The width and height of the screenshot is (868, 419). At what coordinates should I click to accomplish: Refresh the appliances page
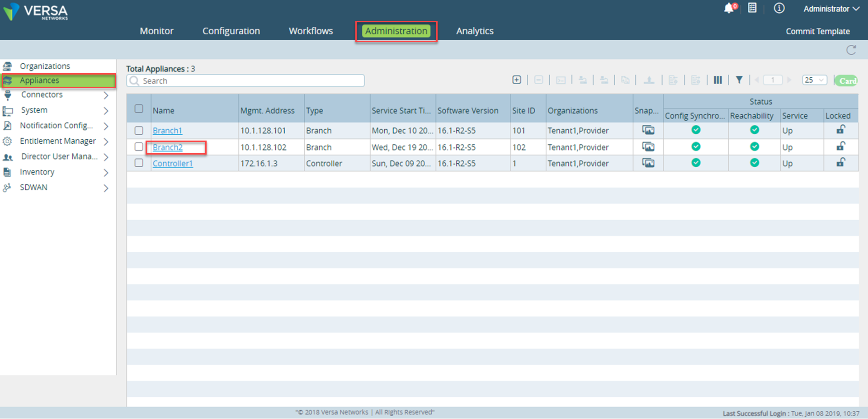click(x=851, y=50)
